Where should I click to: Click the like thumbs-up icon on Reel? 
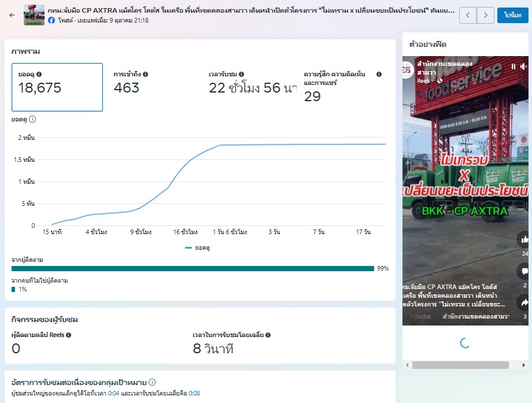tap(524, 239)
